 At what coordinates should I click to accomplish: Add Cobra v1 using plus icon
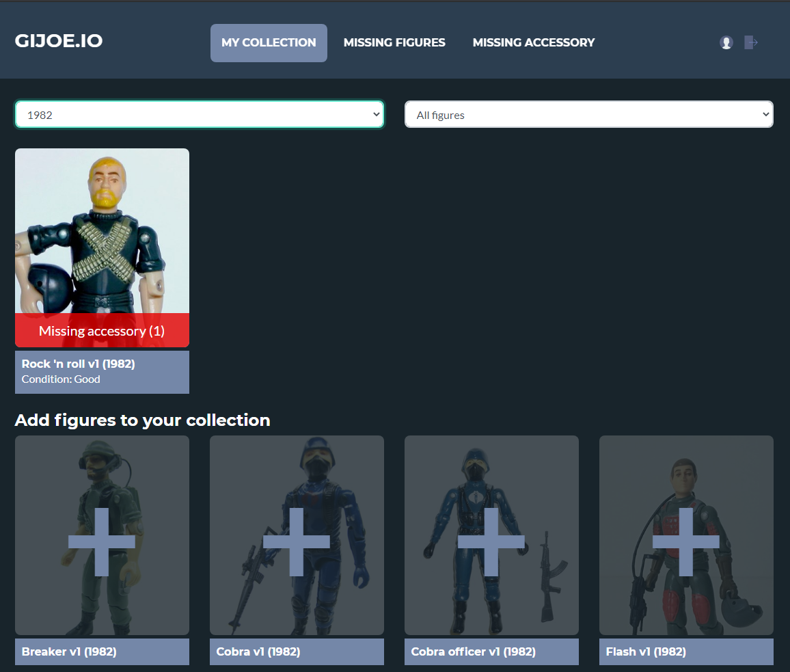297,542
